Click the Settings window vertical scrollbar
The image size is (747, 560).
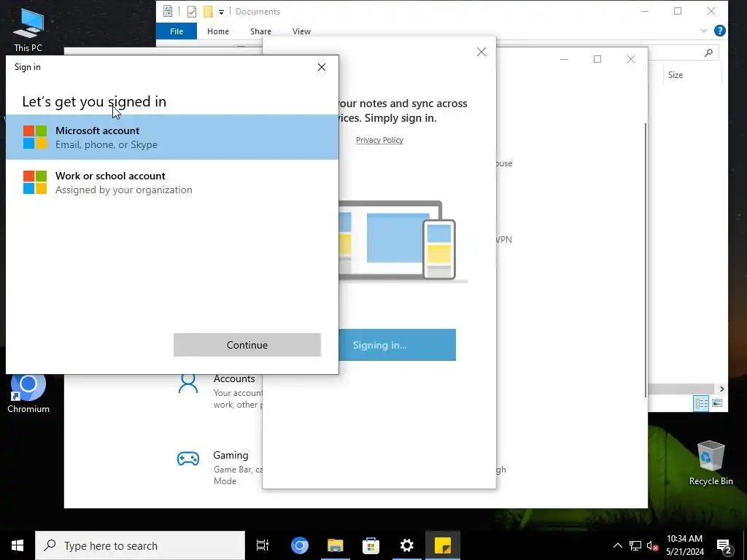click(646, 260)
